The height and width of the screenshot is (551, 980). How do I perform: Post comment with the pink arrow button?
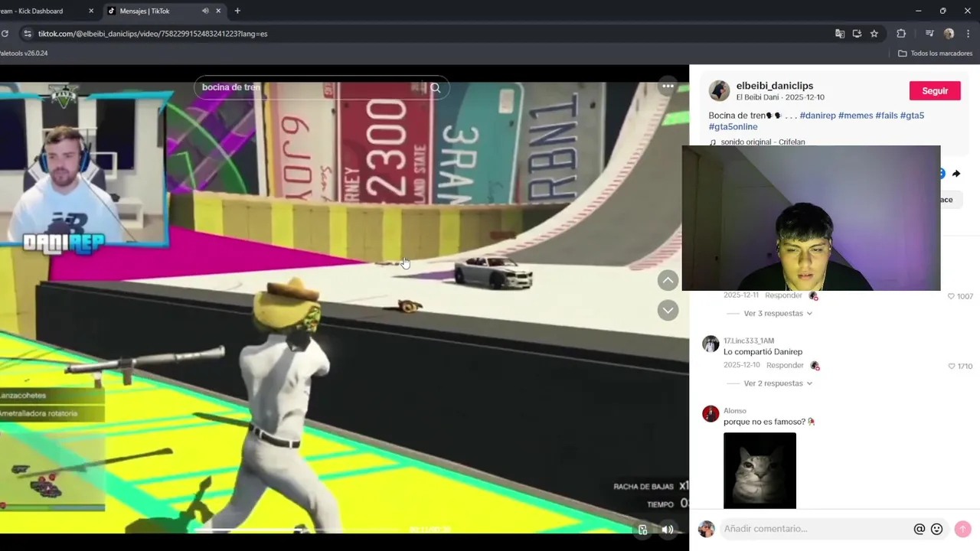pyautogui.click(x=962, y=529)
